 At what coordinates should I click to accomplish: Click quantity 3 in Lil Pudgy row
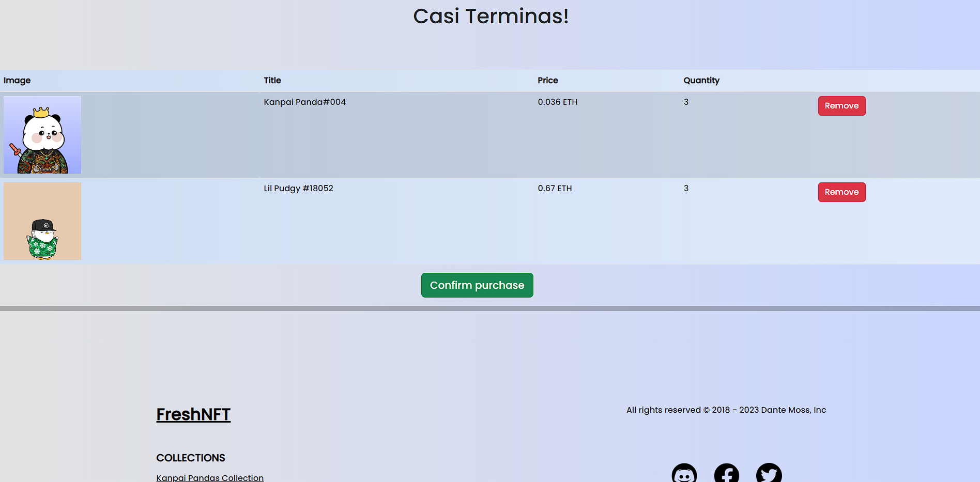point(686,189)
